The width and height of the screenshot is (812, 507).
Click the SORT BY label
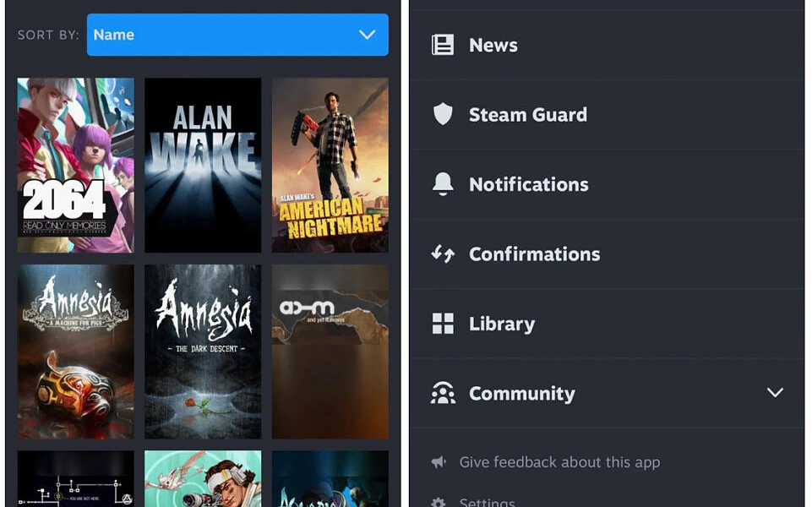tap(48, 35)
